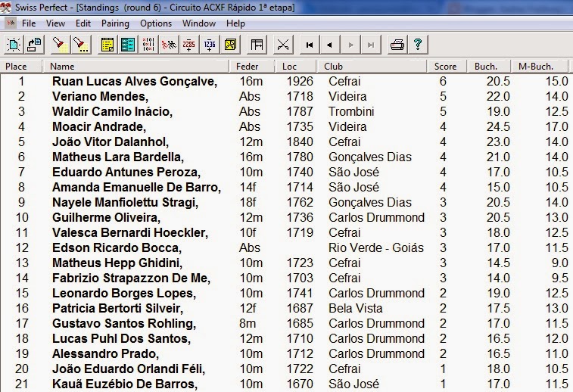Click the New tournament toolbar icon
Screen dimensions: 573x392
click(x=14, y=45)
